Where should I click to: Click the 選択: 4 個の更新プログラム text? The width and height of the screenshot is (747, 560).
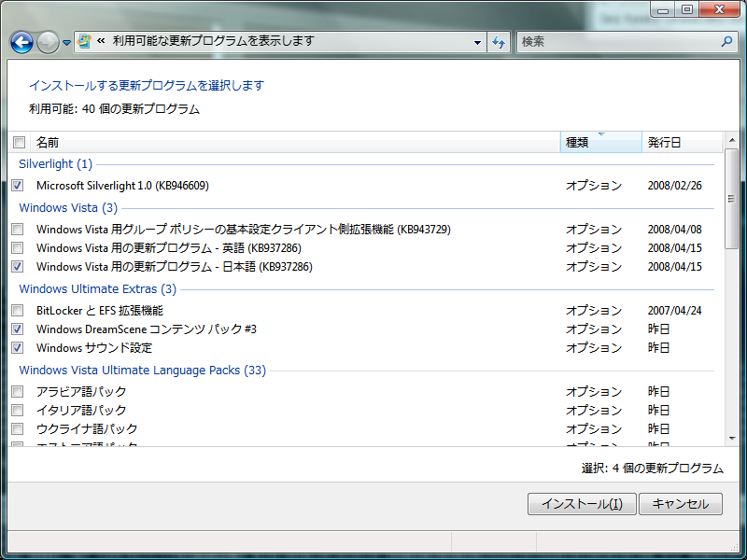click(652, 469)
